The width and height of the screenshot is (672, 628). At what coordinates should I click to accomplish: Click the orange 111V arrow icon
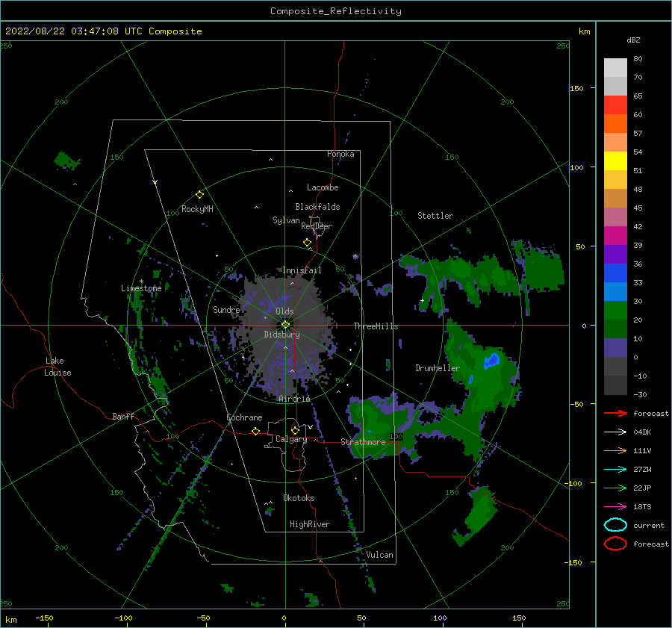click(x=615, y=450)
